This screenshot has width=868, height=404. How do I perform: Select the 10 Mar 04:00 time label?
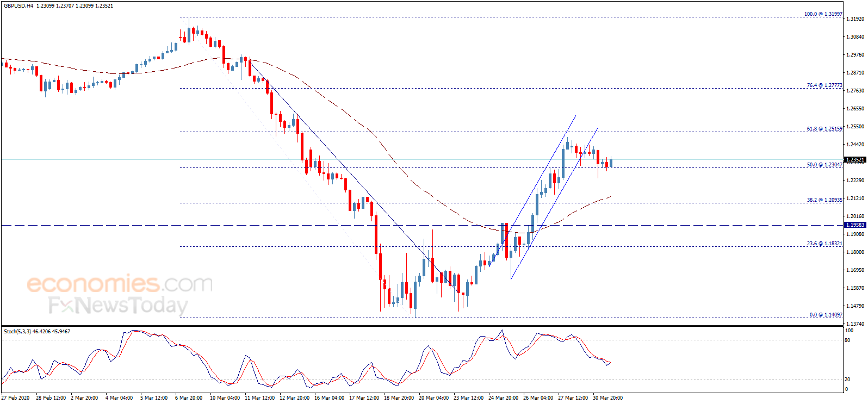(x=225, y=398)
